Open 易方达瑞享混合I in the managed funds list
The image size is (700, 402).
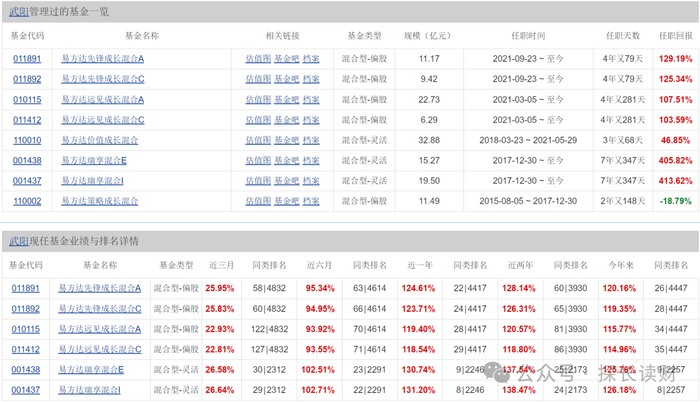tap(92, 181)
